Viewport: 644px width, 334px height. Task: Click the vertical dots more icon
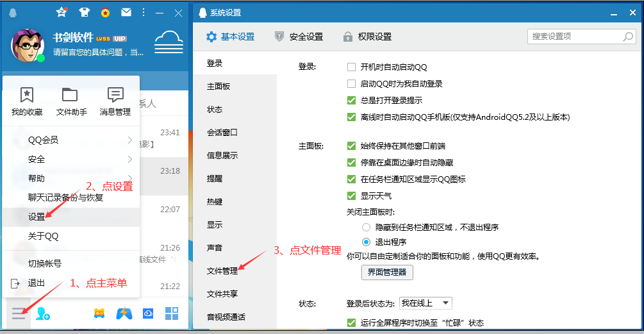tap(144, 12)
